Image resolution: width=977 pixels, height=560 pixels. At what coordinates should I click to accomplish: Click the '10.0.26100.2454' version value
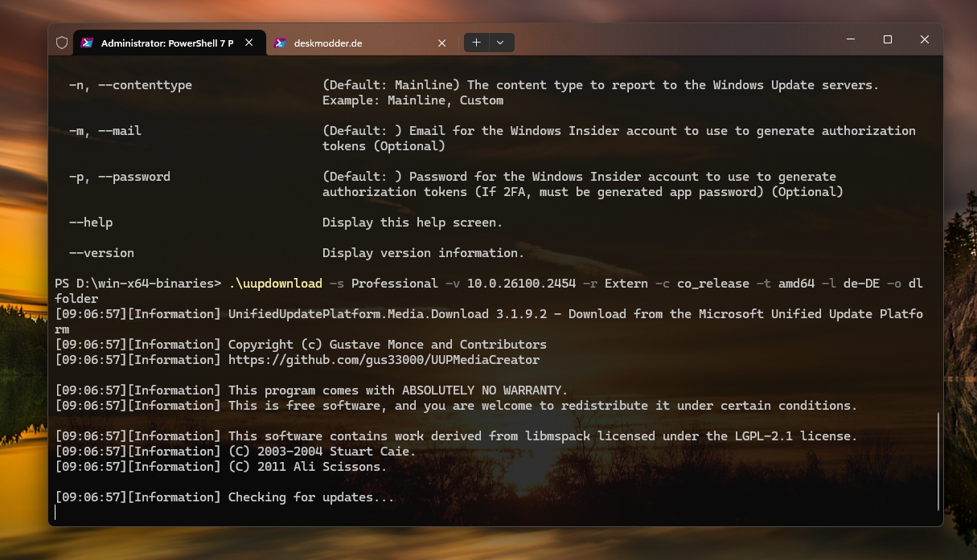tap(521, 284)
